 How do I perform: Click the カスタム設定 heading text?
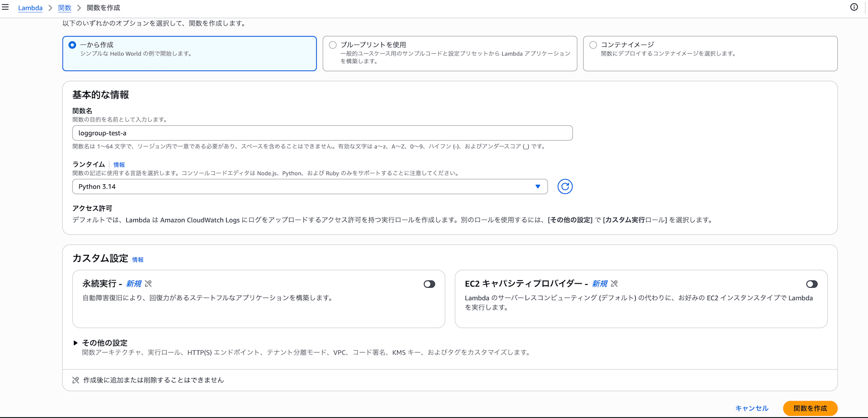tap(100, 258)
